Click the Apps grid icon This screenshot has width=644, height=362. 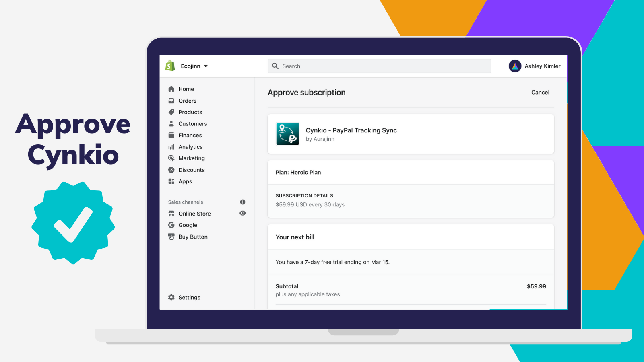pyautogui.click(x=171, y=181)
